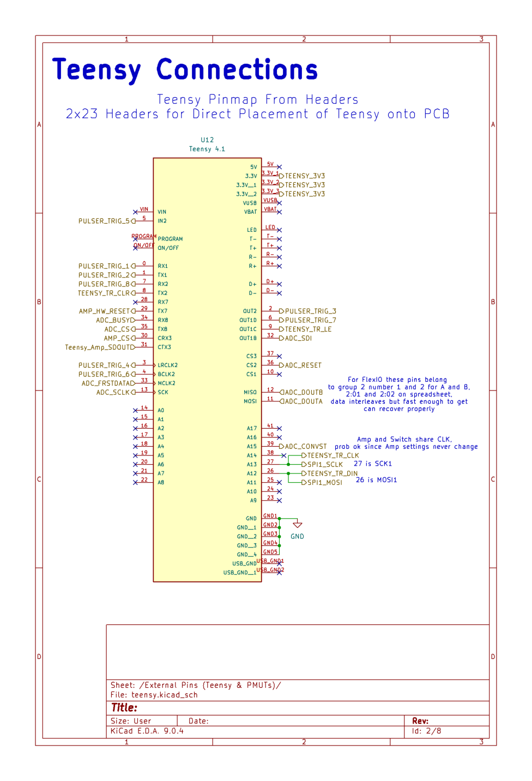The width and height of the screenshot is (532, 781).
Task: Click the LRCLK2 pin name
Action: [x=168, y=365]
